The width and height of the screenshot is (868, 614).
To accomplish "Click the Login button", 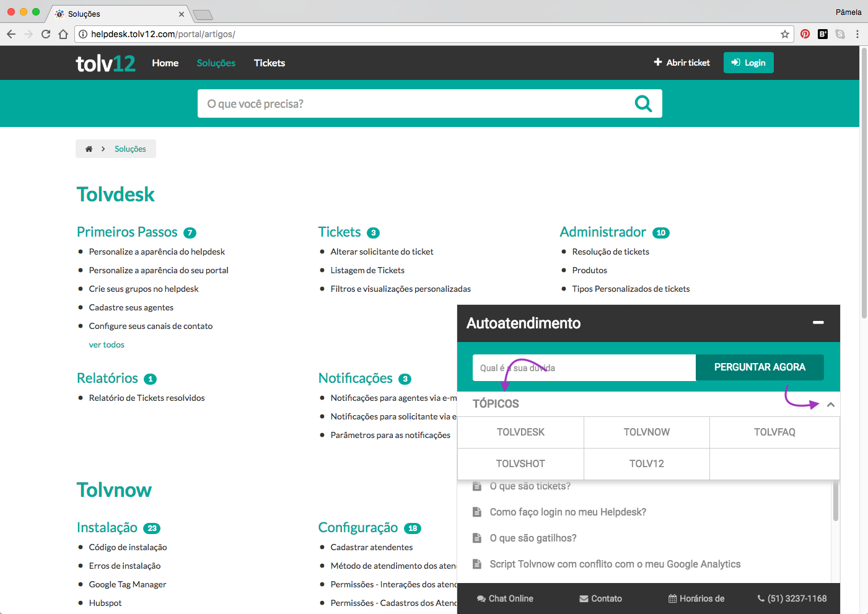I will (x=748, y=63).
